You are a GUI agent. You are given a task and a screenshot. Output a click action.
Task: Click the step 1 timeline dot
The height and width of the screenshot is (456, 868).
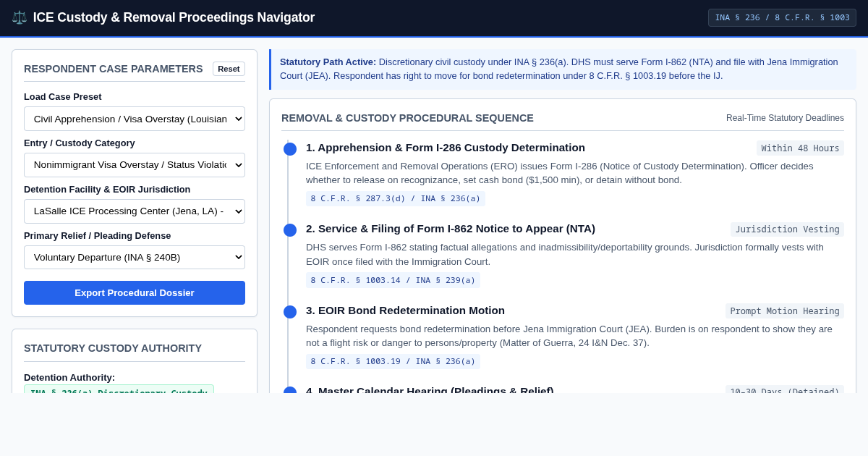(x=290, y=149)
